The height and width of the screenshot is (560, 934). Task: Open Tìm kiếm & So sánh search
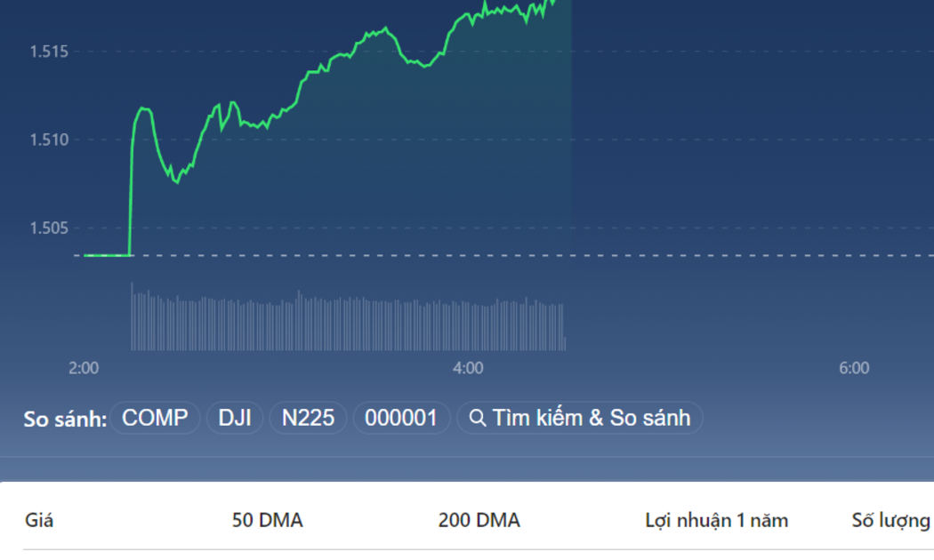[580, 418]
